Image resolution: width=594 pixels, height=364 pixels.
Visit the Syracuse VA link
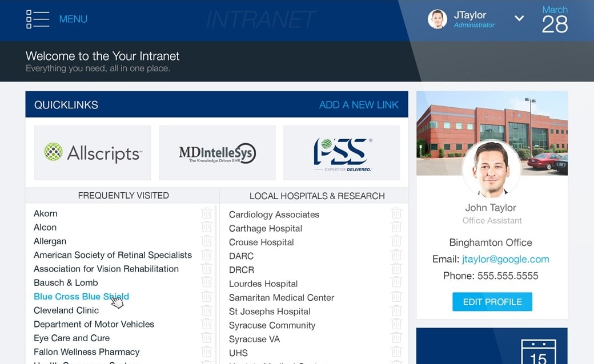click(255, 339)
